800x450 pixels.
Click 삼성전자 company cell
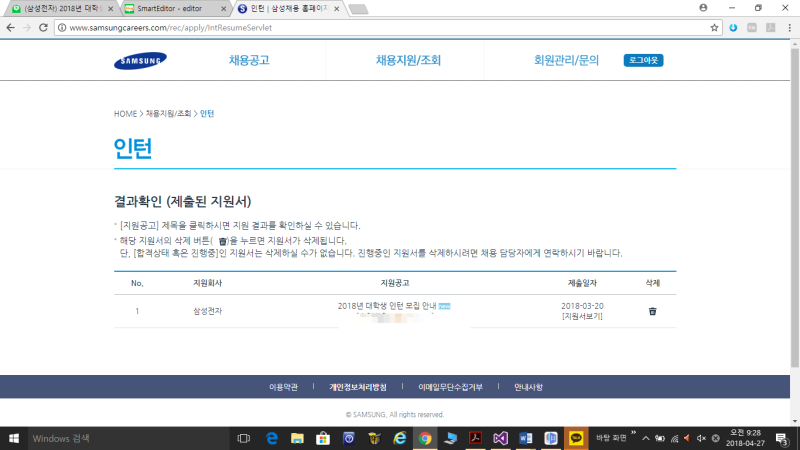[207, 311]
